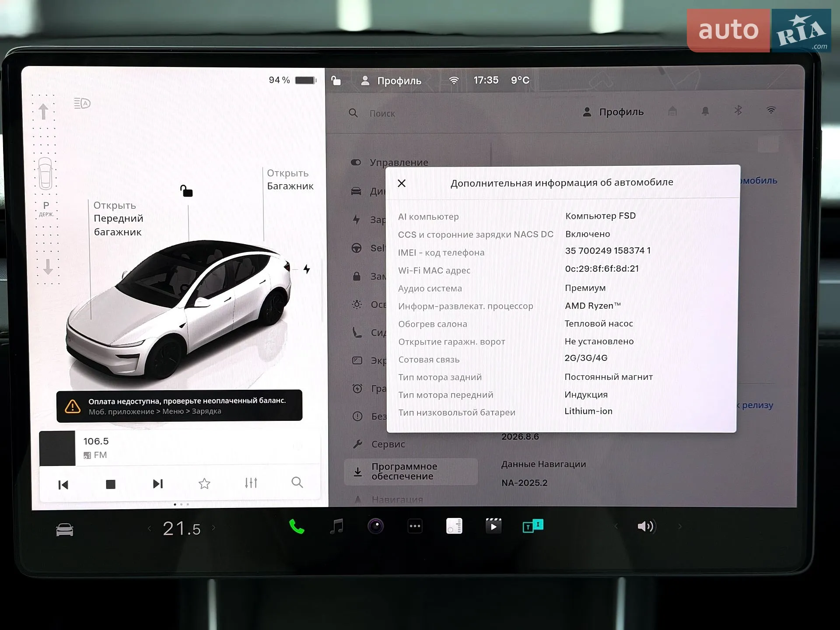Tap the speaker volume icon
The width and height of the screenshot is (840, 630).
pyautogui.click(x=646, y=526)
